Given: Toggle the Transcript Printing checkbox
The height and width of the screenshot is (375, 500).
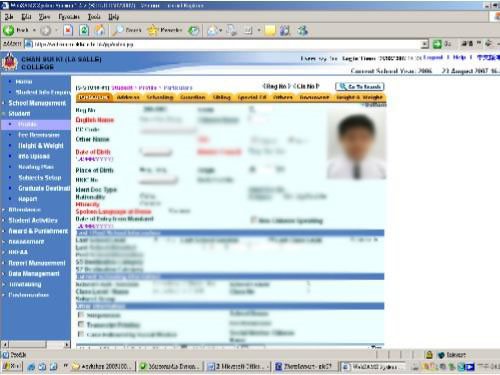Looking at the screenshot, I should click(x=81, y=324).
